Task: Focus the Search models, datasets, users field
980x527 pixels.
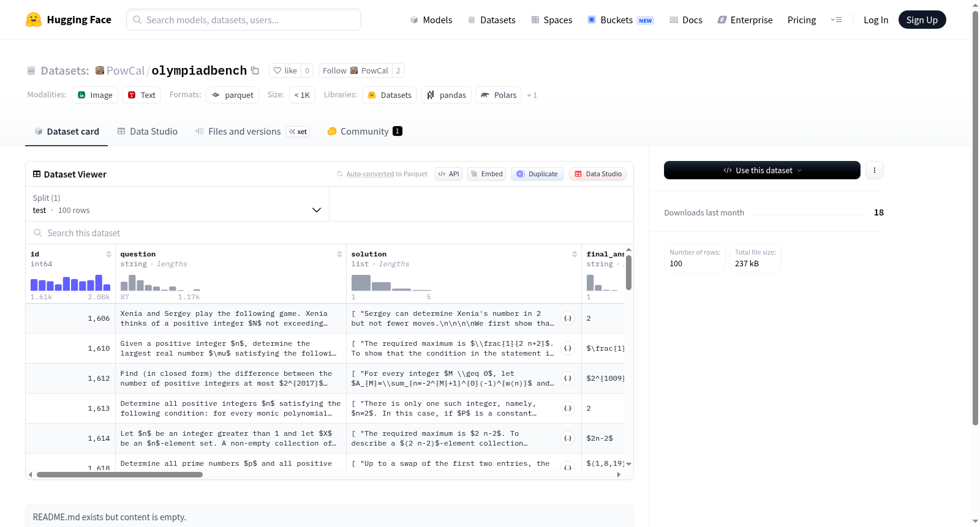Action: pos(244,20)
